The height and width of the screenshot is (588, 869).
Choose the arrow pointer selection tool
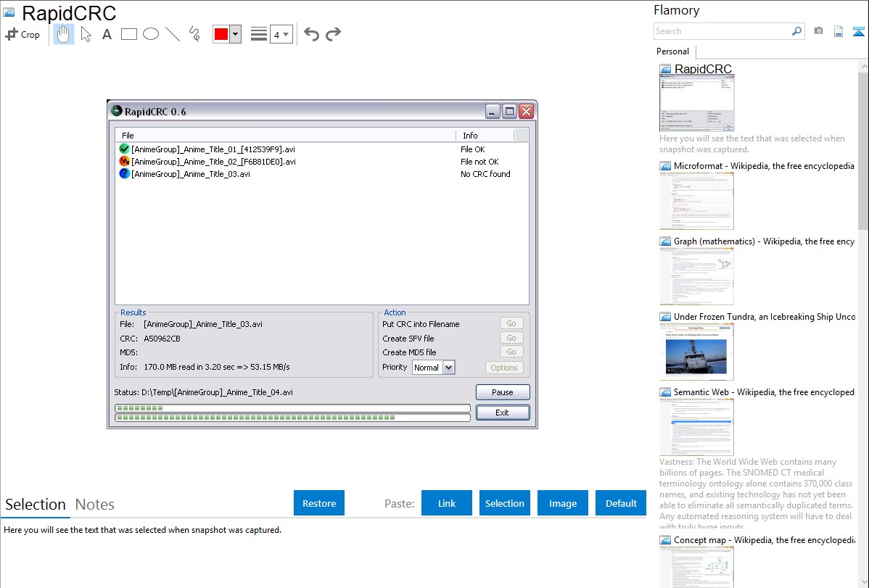86,34
